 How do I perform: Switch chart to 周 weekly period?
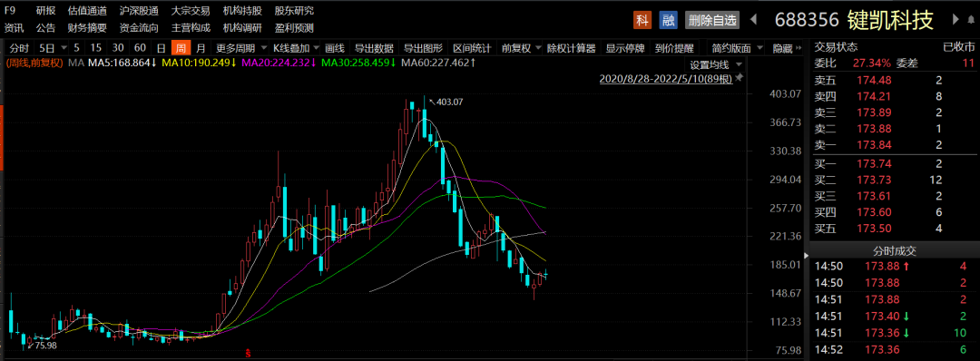tap(181, 48)
